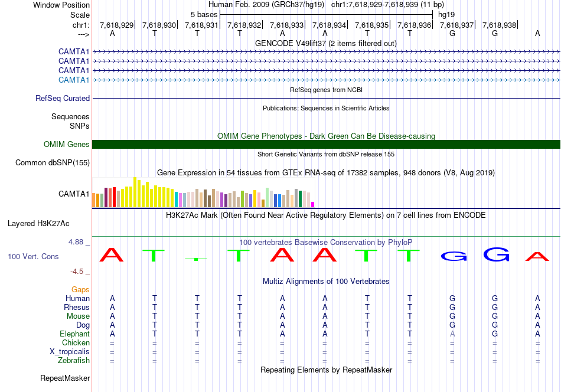Click the 7,618,931 coordinate label
Image resolution: width=561 pixels, height=392 pixels.
click(201, 25)
